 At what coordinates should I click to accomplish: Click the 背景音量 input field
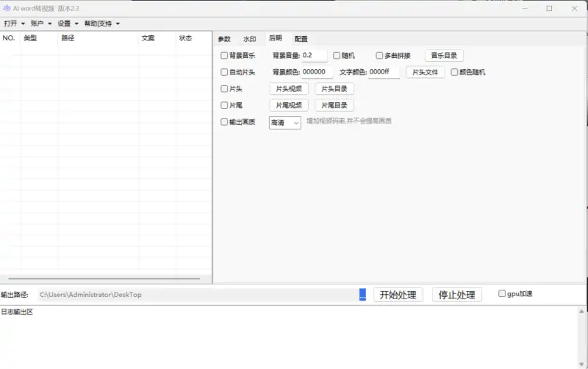315,56
